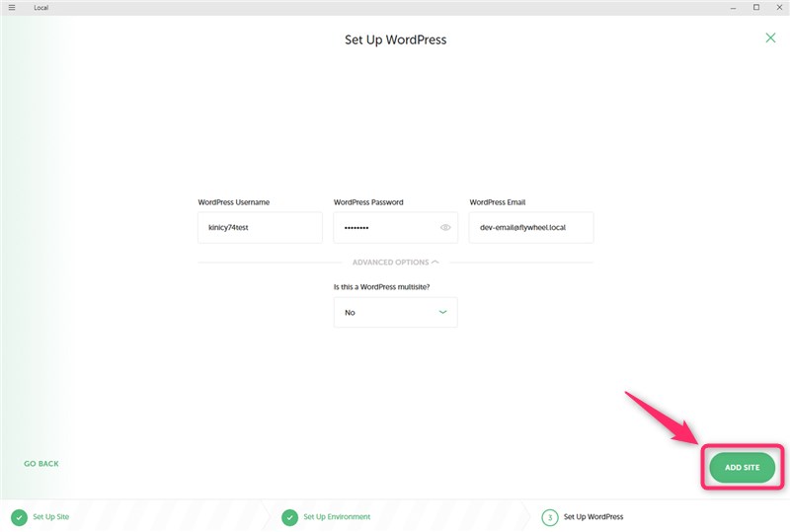This screenshot has width=790, height=532.
Task: Click the "Is this a WordPress multisite?" label
Action: [x=381, y=287]
